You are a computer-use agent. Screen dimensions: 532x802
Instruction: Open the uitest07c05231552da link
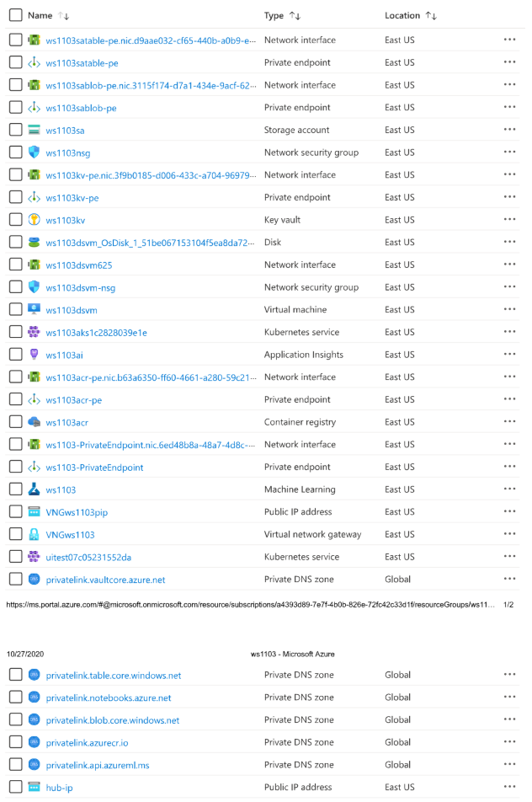click(x=88, y=557)
